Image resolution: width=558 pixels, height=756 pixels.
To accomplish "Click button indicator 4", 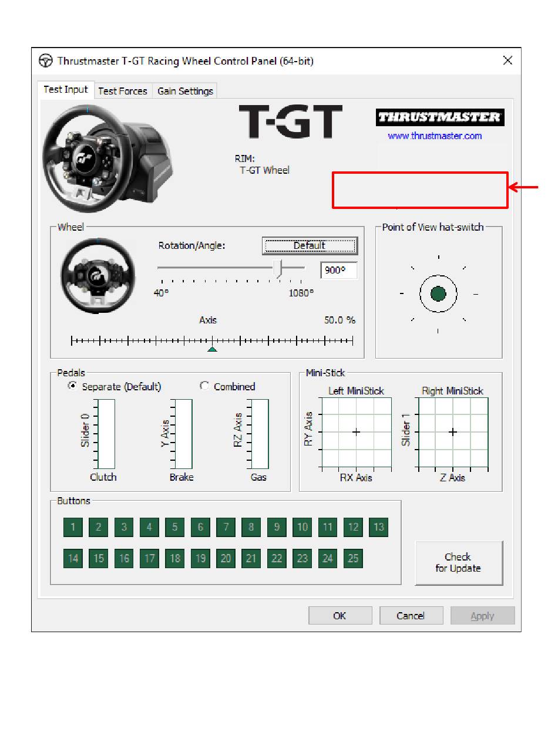I will 149,527.
